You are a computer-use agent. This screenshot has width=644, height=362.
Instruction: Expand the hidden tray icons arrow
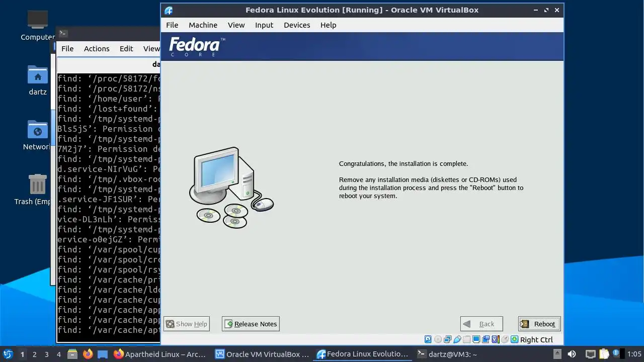click(x=557, y=354)
